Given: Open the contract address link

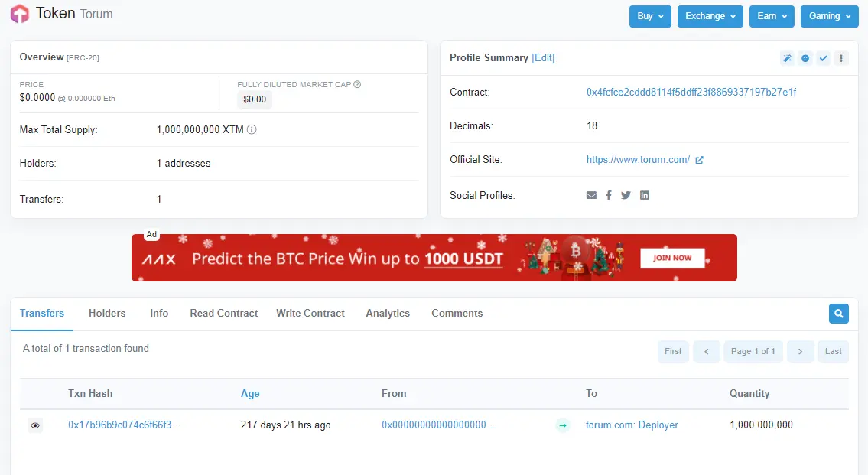Looking at the screenshot, I should [691, 92].
